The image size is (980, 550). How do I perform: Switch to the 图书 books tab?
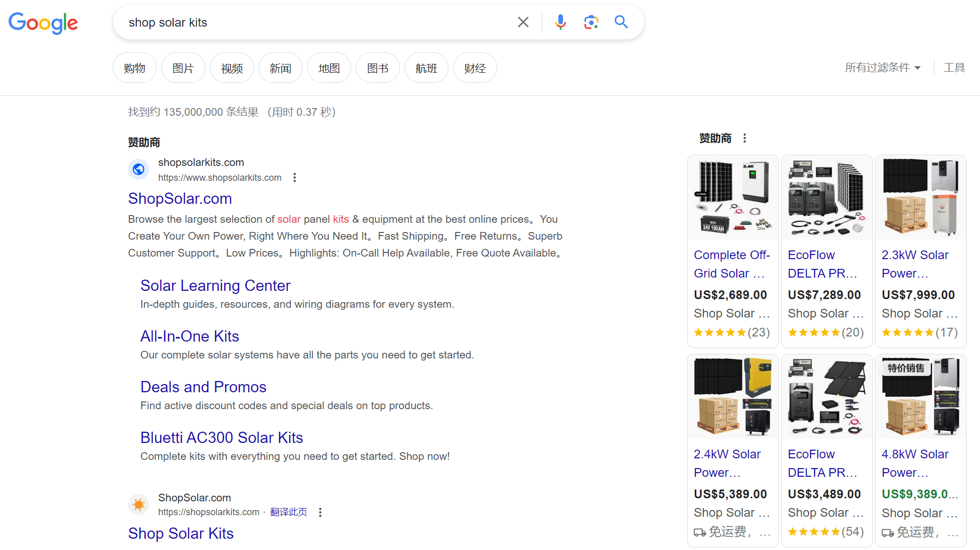click(378, 68)
